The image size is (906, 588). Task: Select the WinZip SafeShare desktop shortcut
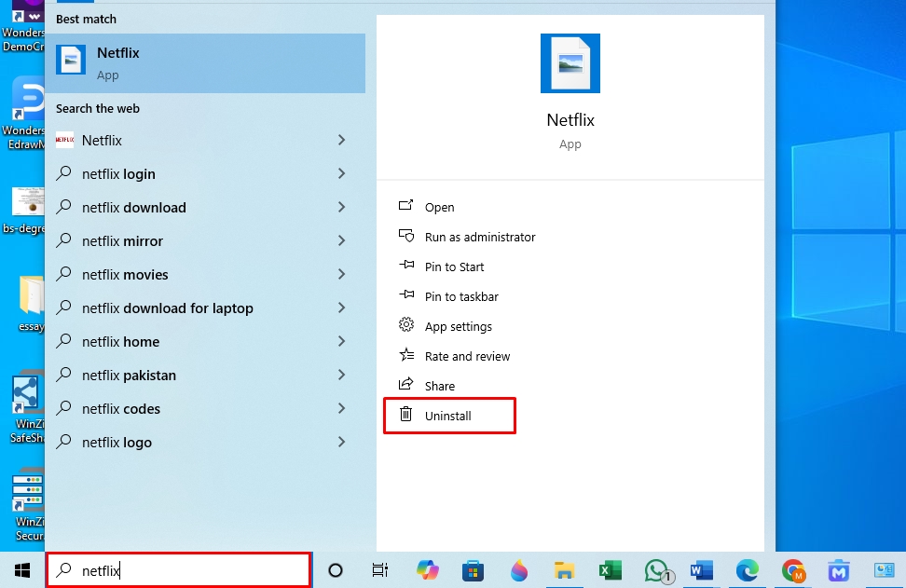pos(26,406)
